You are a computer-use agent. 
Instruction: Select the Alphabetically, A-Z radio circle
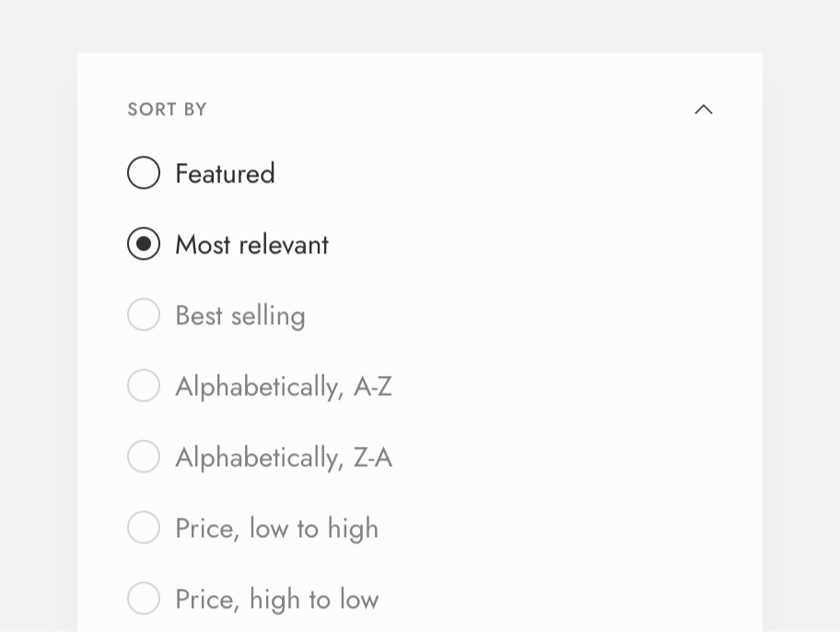point(144,385)
